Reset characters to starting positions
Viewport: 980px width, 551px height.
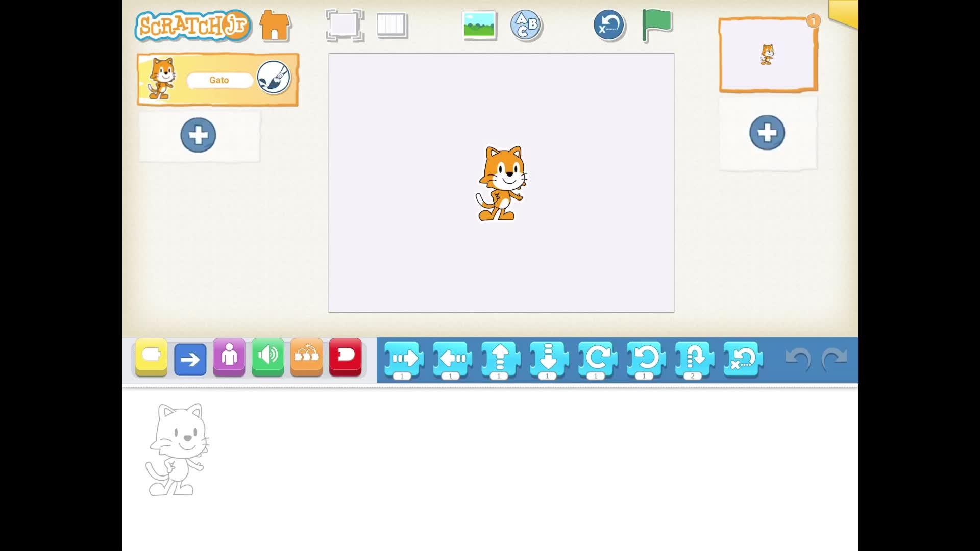pyautogui.click(x=609, y=25)
